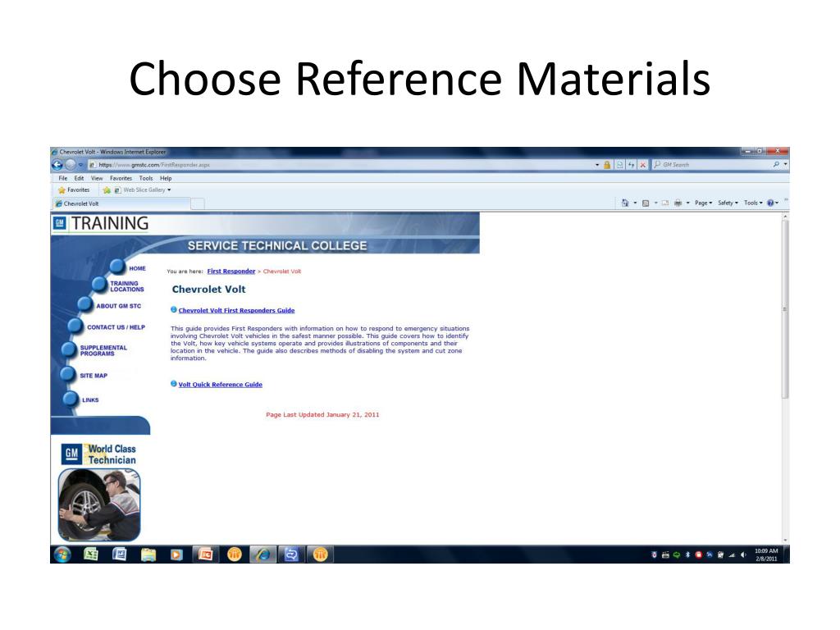Open the Favorites menu in menu bar
Image resolution: width=840 pixels, height=630 pixels.
click(x=121, y=178)
